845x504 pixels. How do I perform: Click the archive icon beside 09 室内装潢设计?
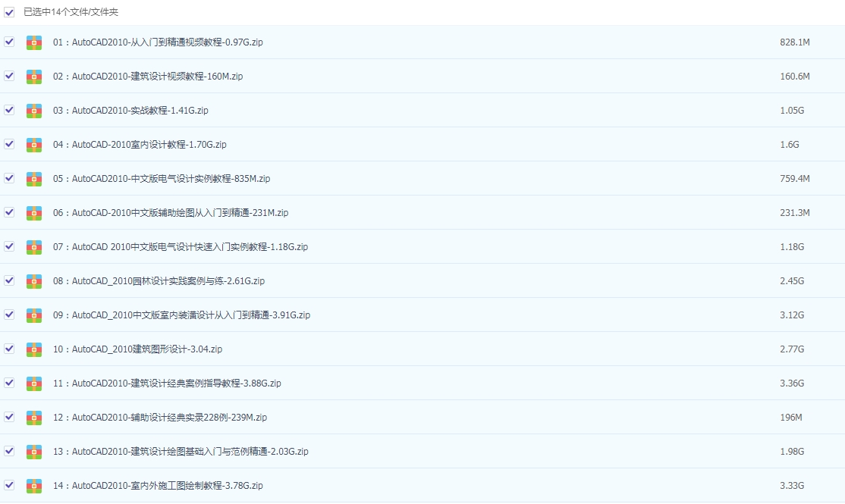[34, 315]
